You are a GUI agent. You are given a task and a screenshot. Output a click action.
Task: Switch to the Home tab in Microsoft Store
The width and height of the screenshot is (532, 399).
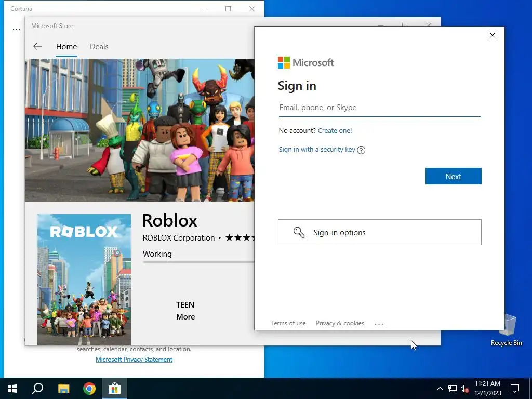(66, 46)
